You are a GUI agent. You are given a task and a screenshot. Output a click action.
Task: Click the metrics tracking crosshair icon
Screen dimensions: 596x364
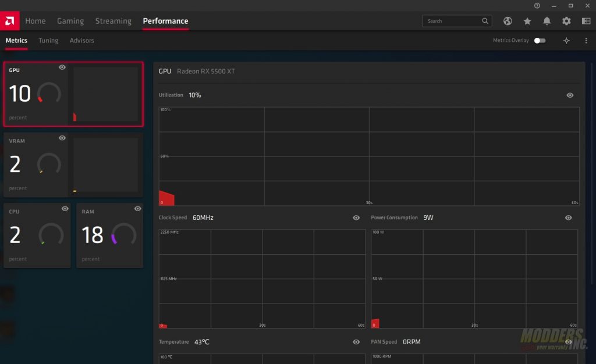(x=566, y=41)
